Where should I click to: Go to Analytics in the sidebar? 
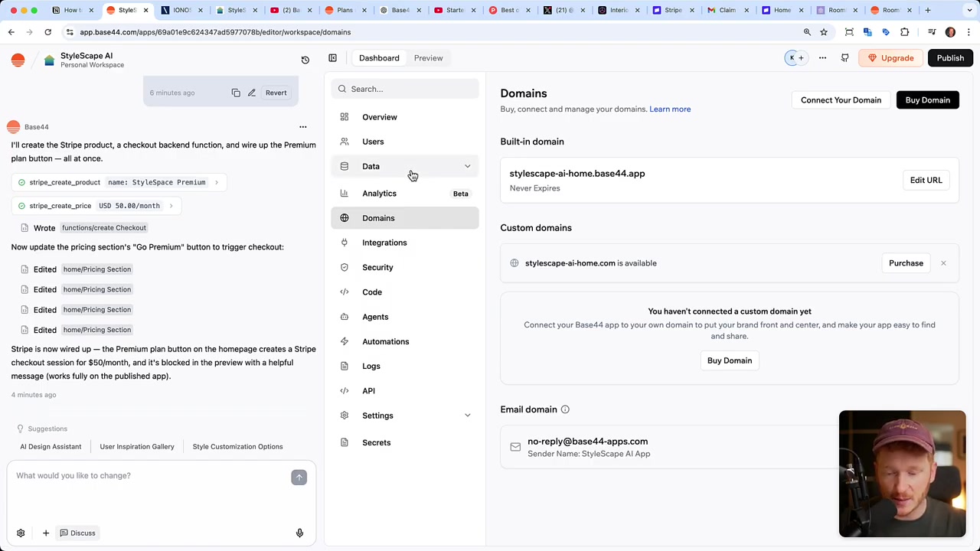point(405,194)
